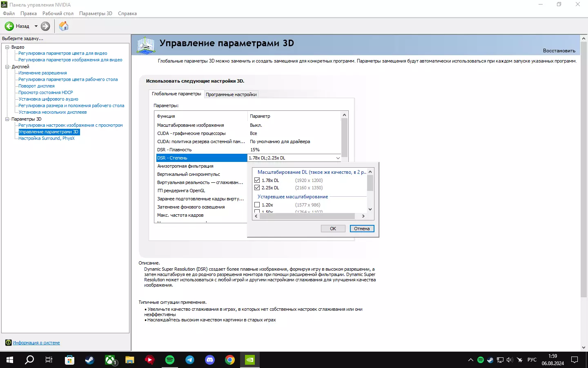This screenshot has height=368, width=588.
Task: Open Discord from the taskbar
Action: tap(210, 360)
